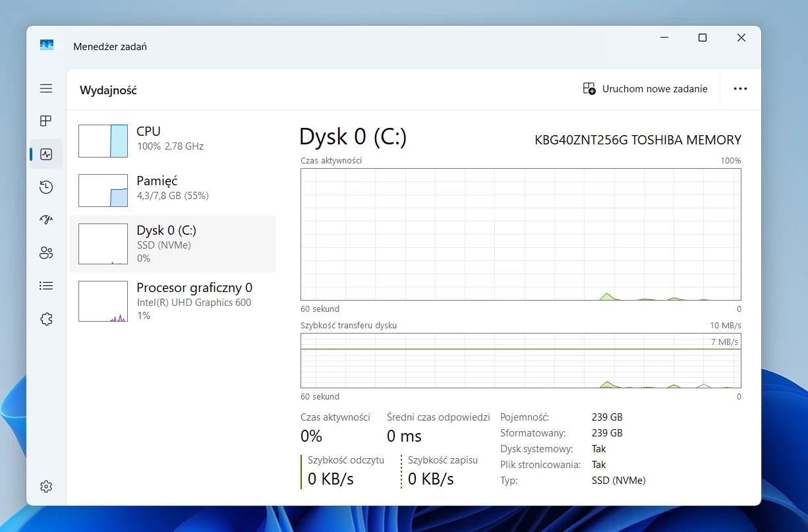Image resolution: width=808 pixels, height=532 pixels.
Task: Maximize the Task Manager window
Action: [703, 38]
